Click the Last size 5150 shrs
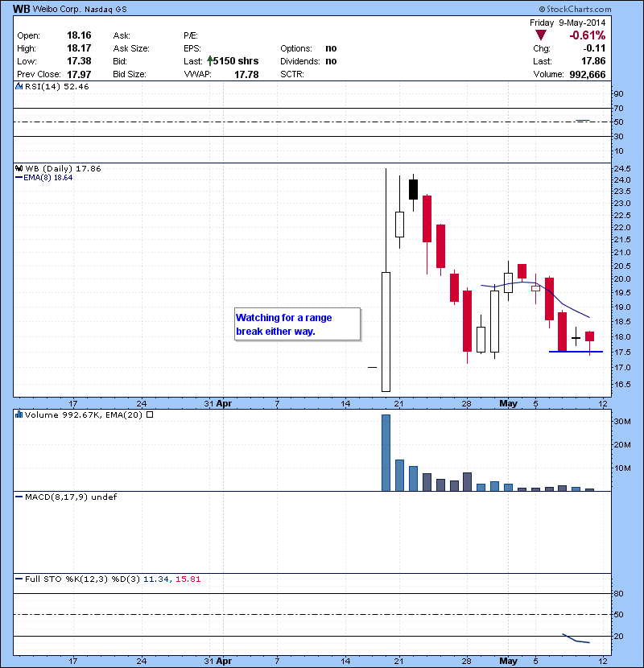644x668 pixels. point(236,61)
